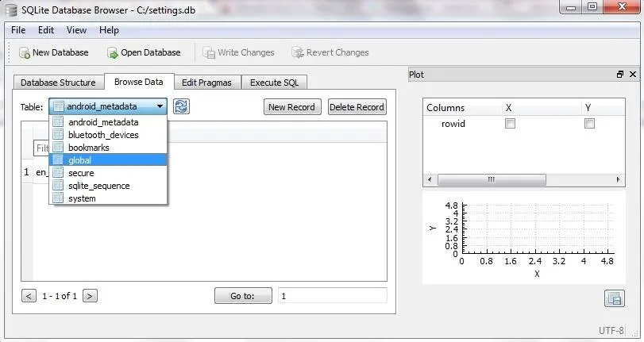The width and height of the screenshot is (644, 342).
Task: Close the Plot panel with its X icon
Action: click(633, 75)
